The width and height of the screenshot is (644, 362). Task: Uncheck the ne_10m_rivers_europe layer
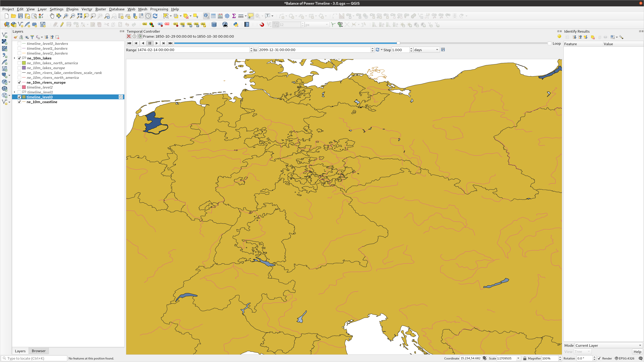pyautogui.click(x=19, y=82)
